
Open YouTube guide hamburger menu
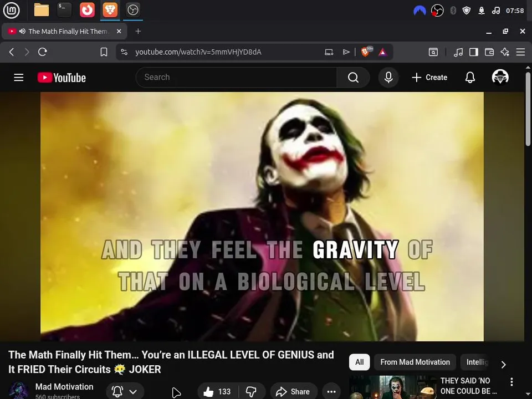click(x=19, y=78)
